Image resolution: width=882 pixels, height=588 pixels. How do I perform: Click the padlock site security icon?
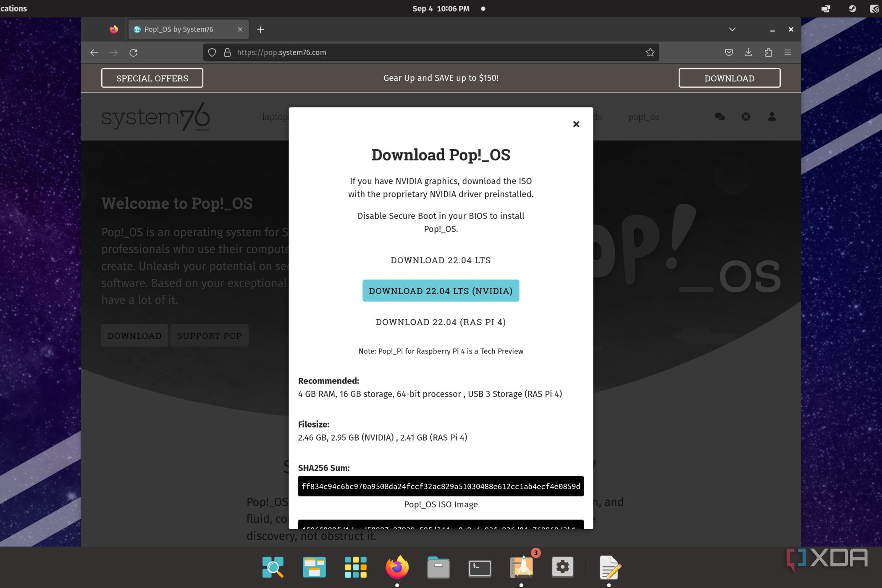coord(227,52)
